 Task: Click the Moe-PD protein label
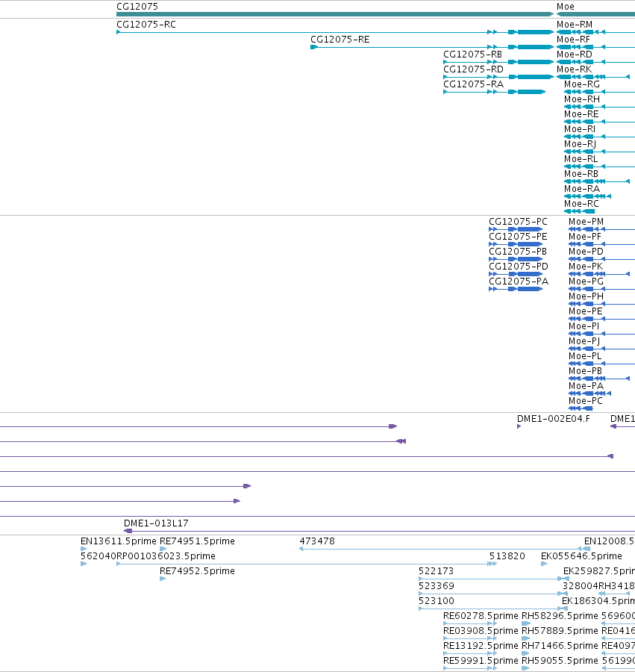[586, 252]
